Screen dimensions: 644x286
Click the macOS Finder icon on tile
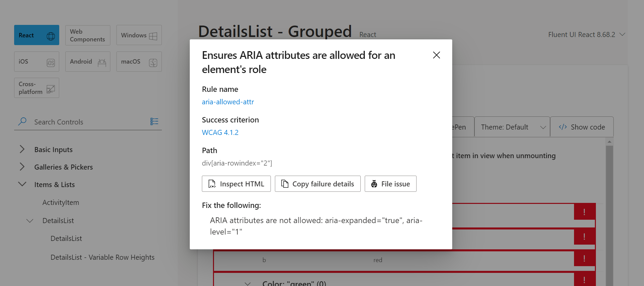click(x=153, y=63)
